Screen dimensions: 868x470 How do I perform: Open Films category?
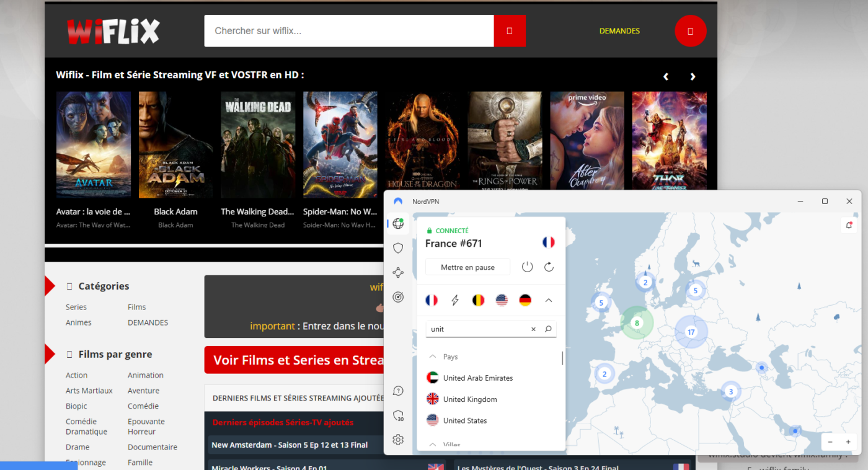point(137,307)
